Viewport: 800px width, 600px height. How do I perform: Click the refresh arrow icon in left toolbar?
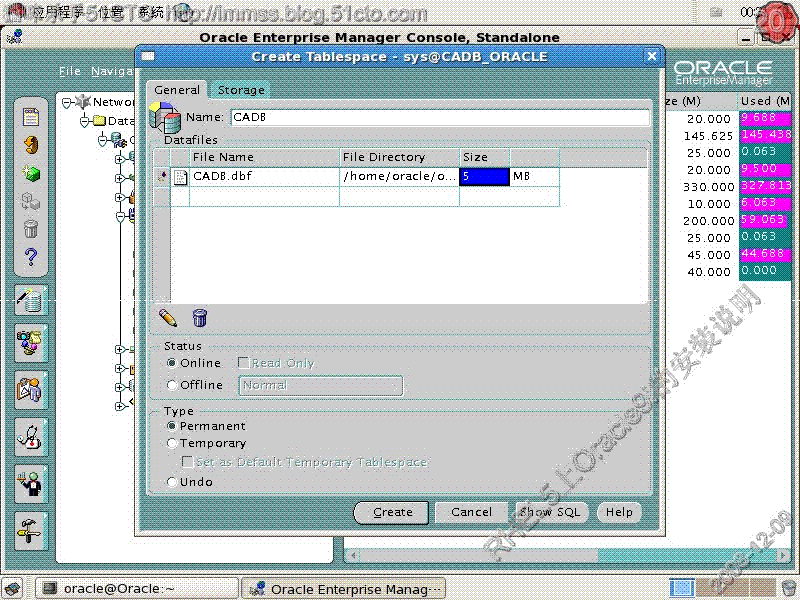31,145
